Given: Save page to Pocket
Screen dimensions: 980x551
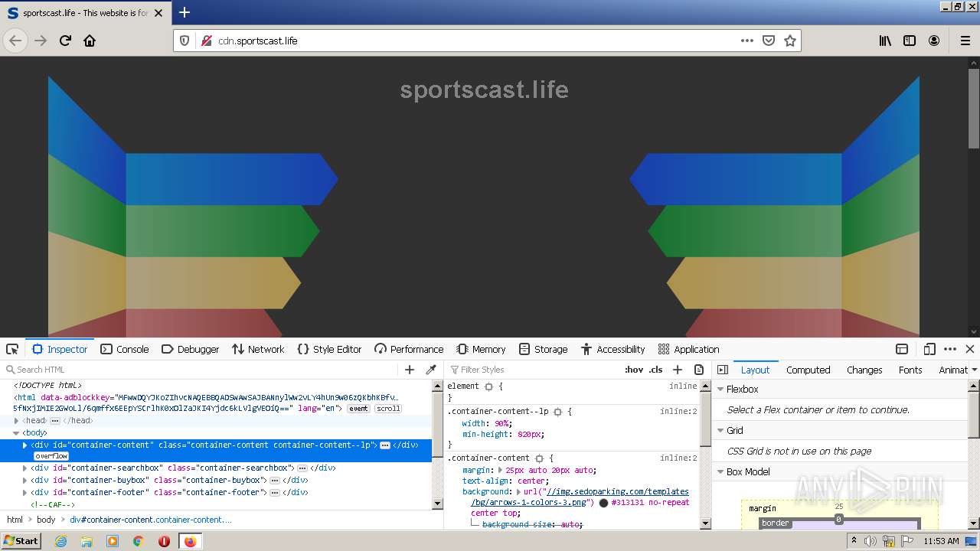Looking at the screenshot, I should point(769,41).
